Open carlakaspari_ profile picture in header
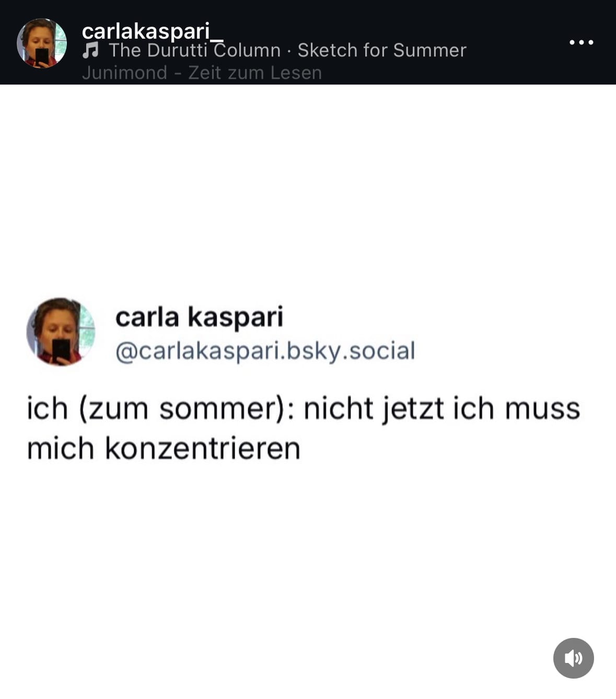This screenshot has width=616, height=699. (x=42, y=43)
